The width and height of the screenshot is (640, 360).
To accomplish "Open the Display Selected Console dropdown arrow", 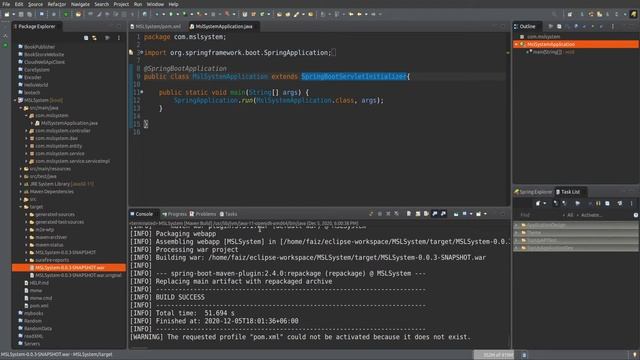I will tap(471, 214).
